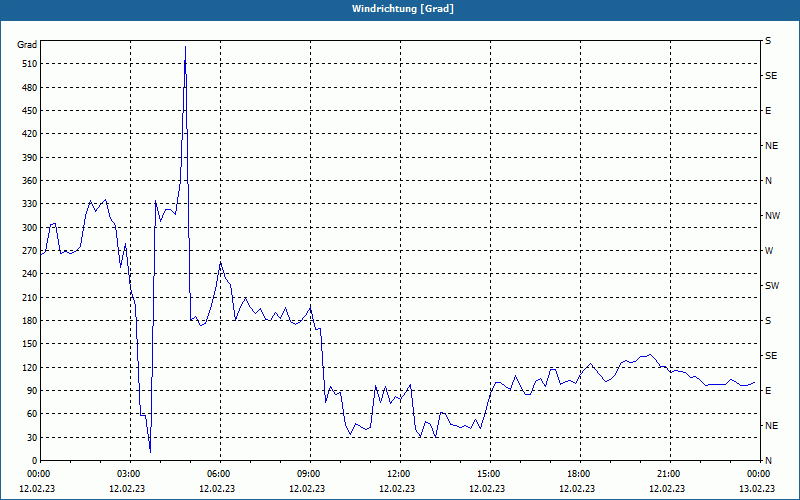
Task: Pick the 12.02.23 date beneath 12:00
Action: coord(397,488)
